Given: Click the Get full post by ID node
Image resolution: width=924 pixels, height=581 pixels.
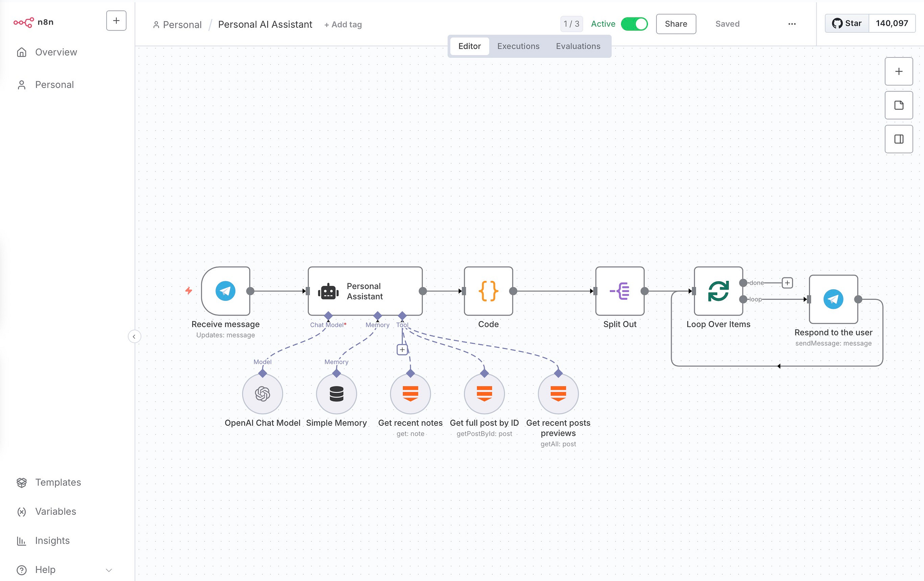Looking at the screenshot, I should click(484, 394).
